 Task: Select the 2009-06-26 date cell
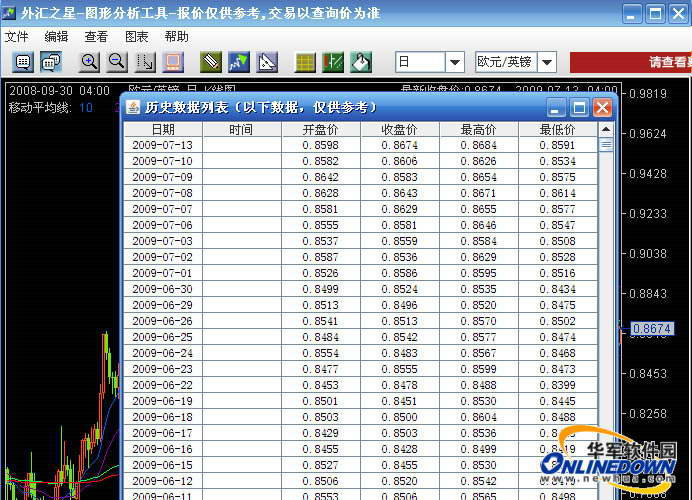coord(163,321)
